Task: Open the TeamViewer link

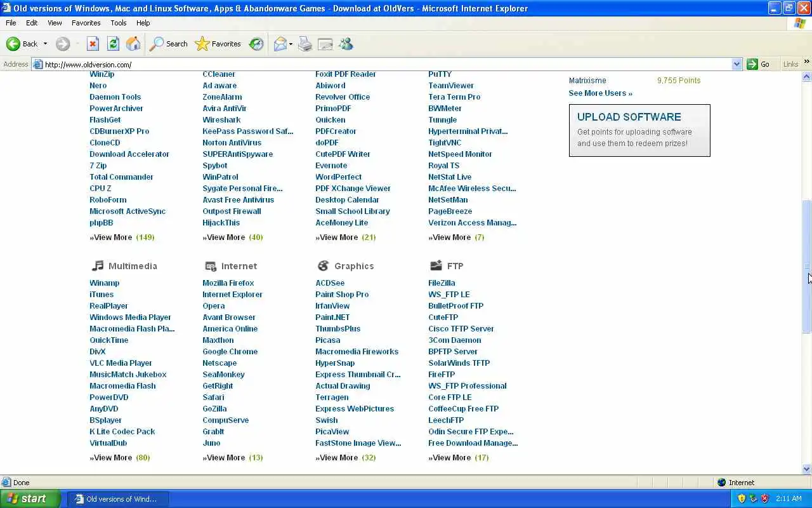Action: click(x=451, y=86)
